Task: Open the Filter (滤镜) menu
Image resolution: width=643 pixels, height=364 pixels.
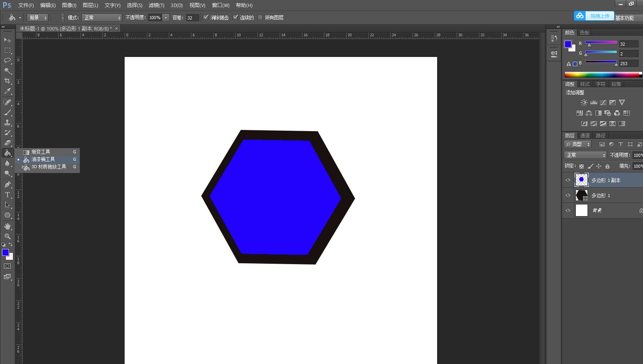Action: [156, 5]
